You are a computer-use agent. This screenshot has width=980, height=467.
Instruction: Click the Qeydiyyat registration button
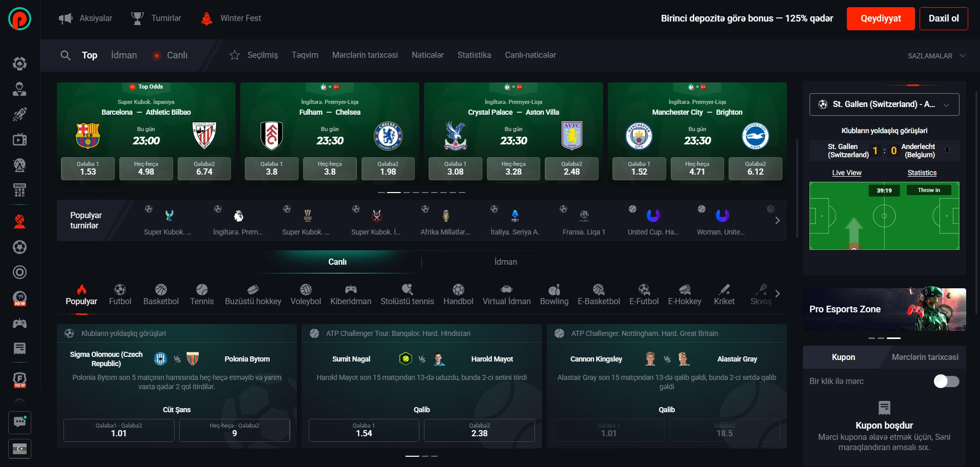(880, 18)
